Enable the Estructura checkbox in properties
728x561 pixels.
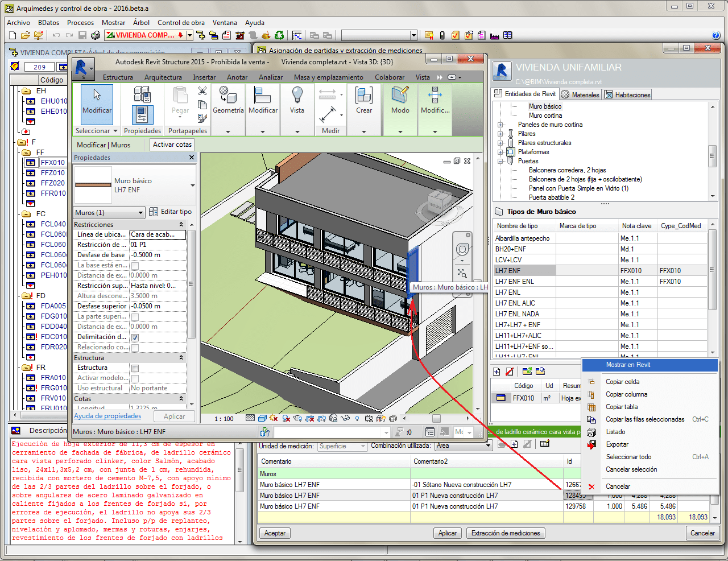[135, 368]
